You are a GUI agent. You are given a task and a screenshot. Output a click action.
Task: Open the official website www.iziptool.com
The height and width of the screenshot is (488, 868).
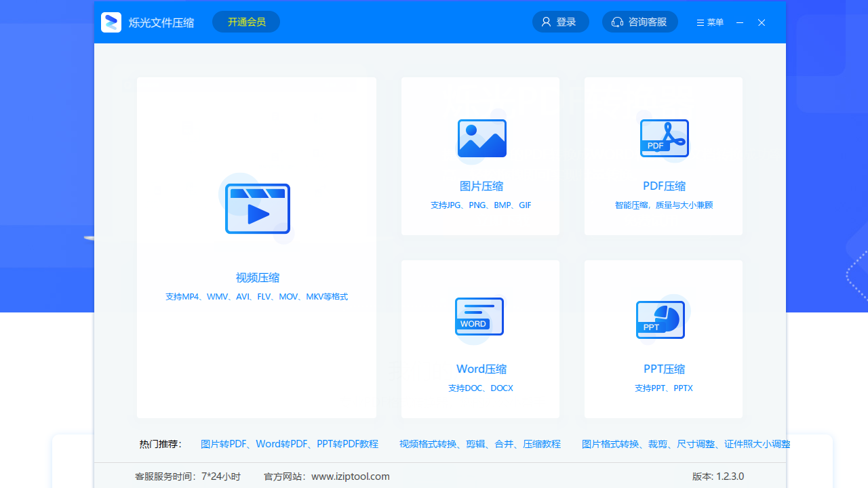click(x=351, y=476)
